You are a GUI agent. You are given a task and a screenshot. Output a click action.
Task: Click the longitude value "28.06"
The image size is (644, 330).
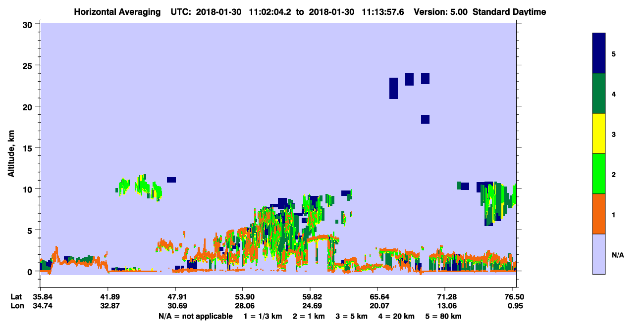point(242,306)
